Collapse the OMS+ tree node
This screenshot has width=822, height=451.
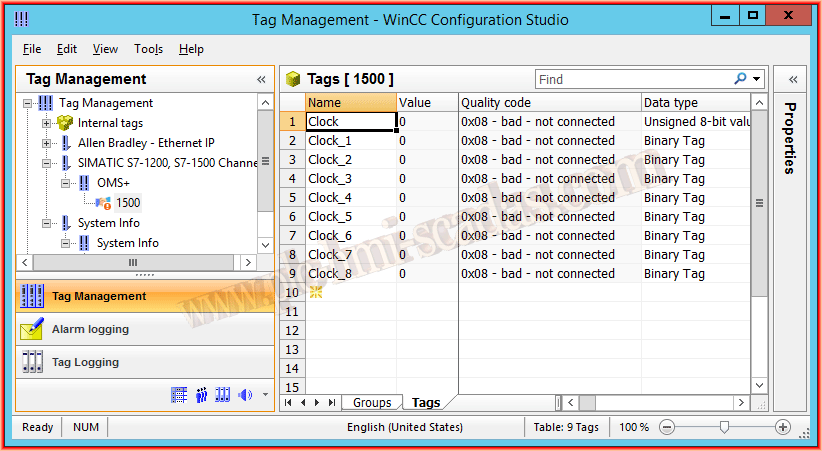click(x=66, y=183)
